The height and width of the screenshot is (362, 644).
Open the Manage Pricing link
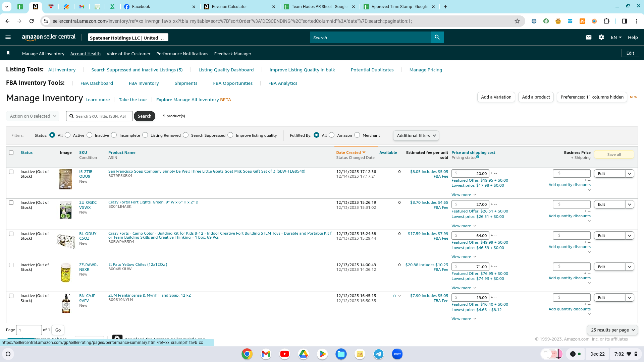426,70
